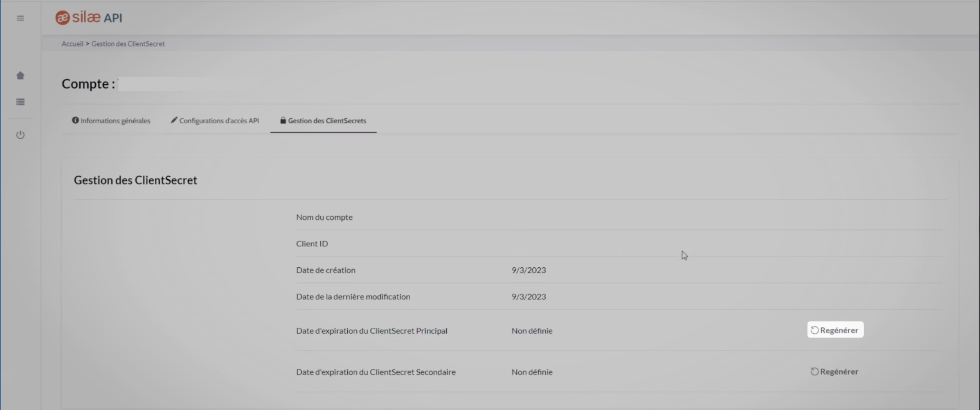Open the list view icon in the sidebar
Viewport: 980px width, 410px height.
tap(21, 102)
